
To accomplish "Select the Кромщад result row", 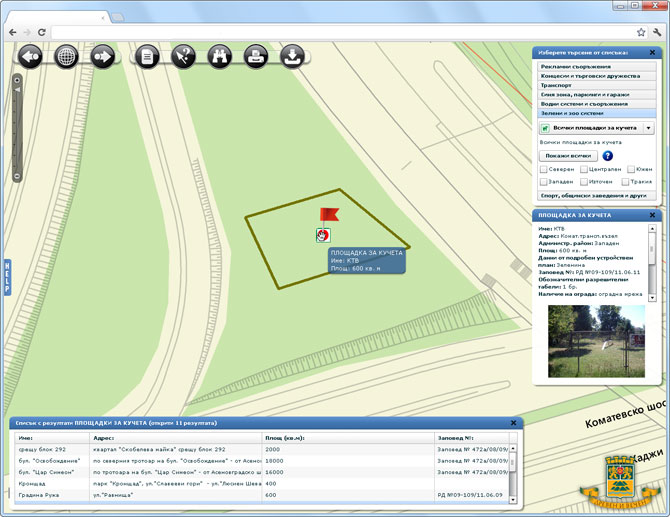I will point(262,484).
